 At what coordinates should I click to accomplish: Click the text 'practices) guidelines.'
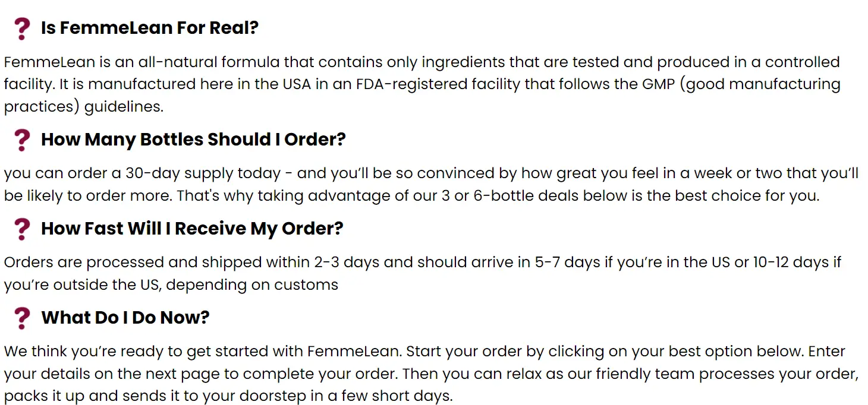click(x=83, y=107)
